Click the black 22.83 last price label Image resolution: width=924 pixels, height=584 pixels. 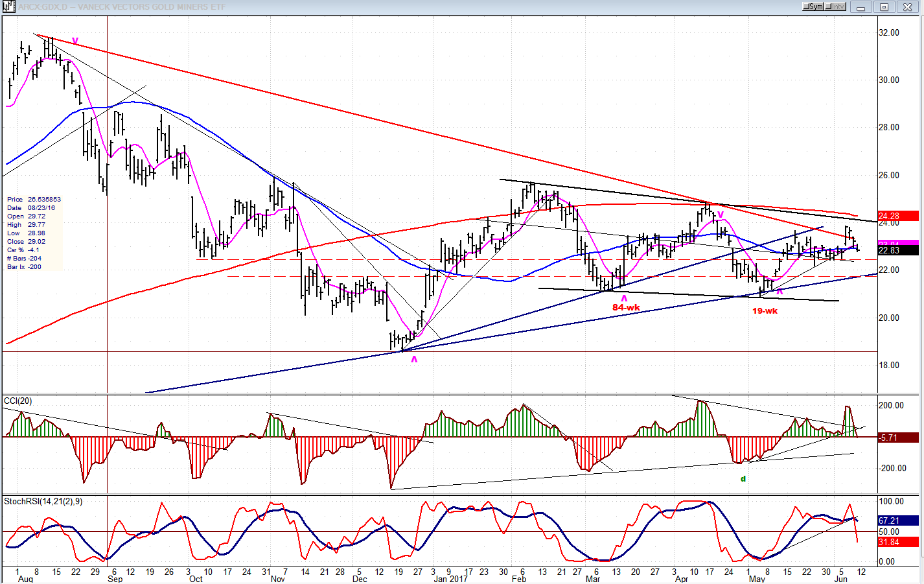[898, 251]
